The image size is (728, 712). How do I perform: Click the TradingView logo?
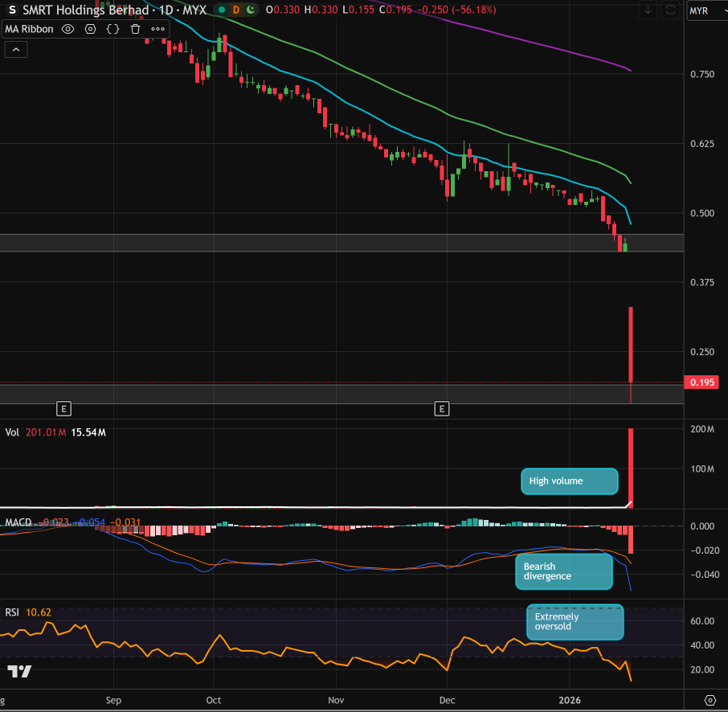tap(19, 671)
